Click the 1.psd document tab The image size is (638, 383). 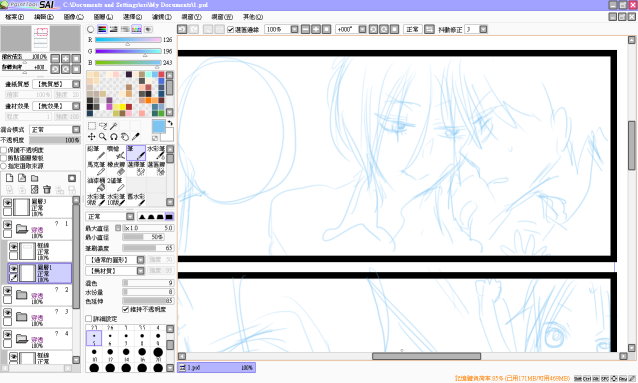[x=216, y=368]
